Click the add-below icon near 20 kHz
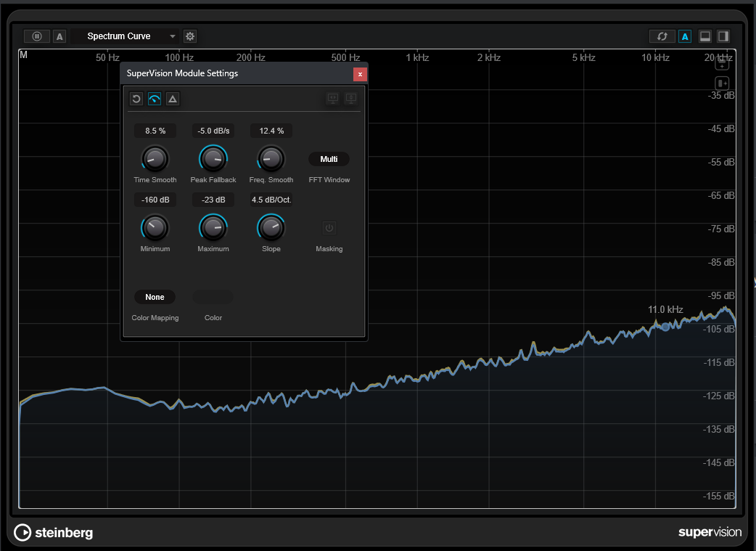756x551 pixels. pyautogui.click(x=722, y=62)
